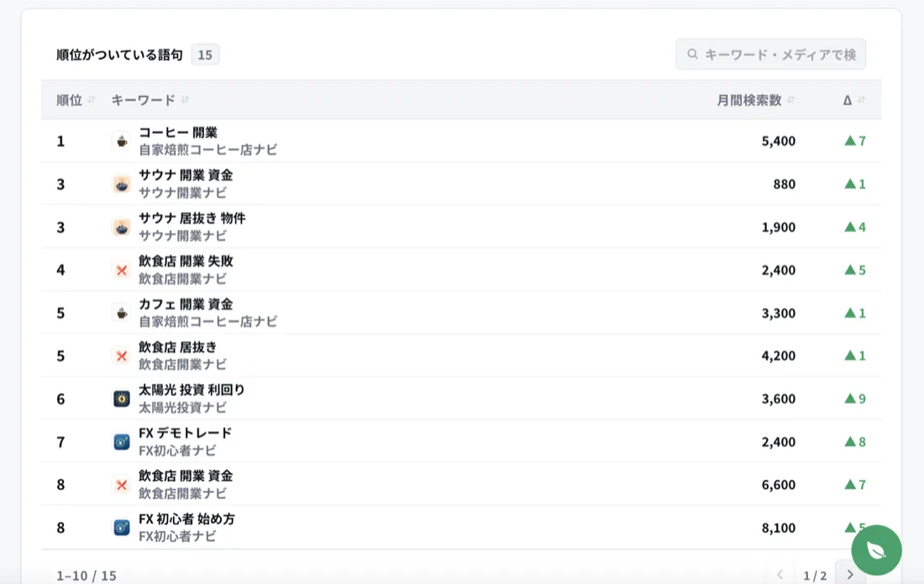Select keyword 飲食店 居抜き
This screenshot has height=584, width=924.
pos(178,348)
